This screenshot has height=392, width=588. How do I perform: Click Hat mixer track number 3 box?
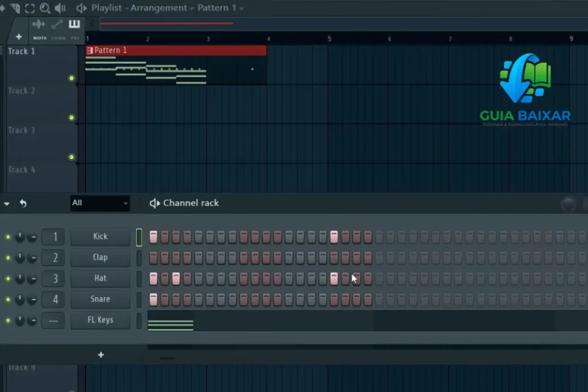click(53, 279)
